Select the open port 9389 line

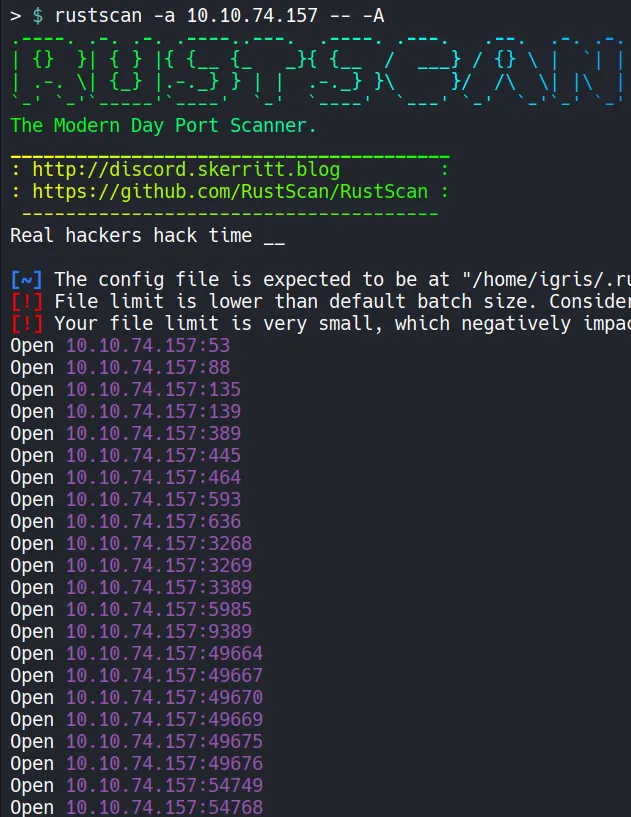click(131, 631)
